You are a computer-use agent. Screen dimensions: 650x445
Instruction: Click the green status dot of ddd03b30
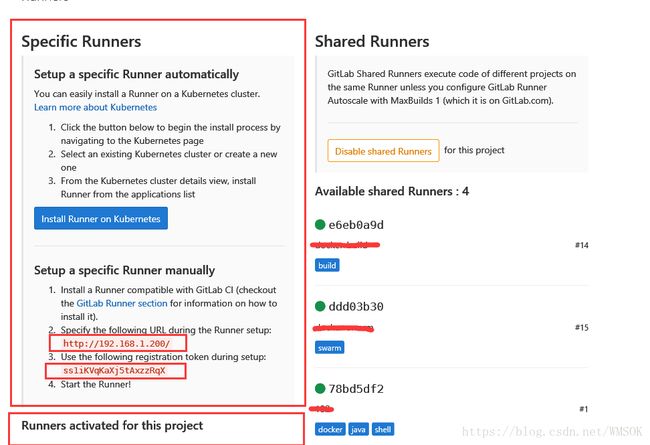[x=320, y=306]
